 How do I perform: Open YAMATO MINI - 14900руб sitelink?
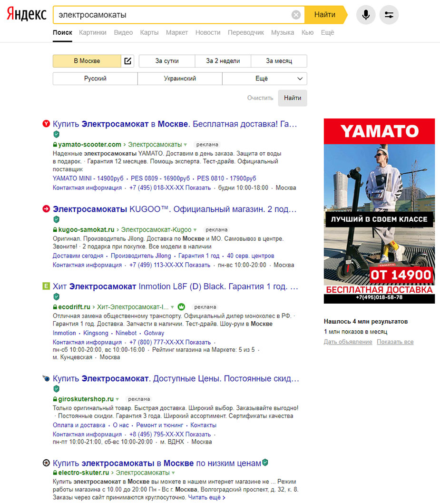tap(88, 178)
